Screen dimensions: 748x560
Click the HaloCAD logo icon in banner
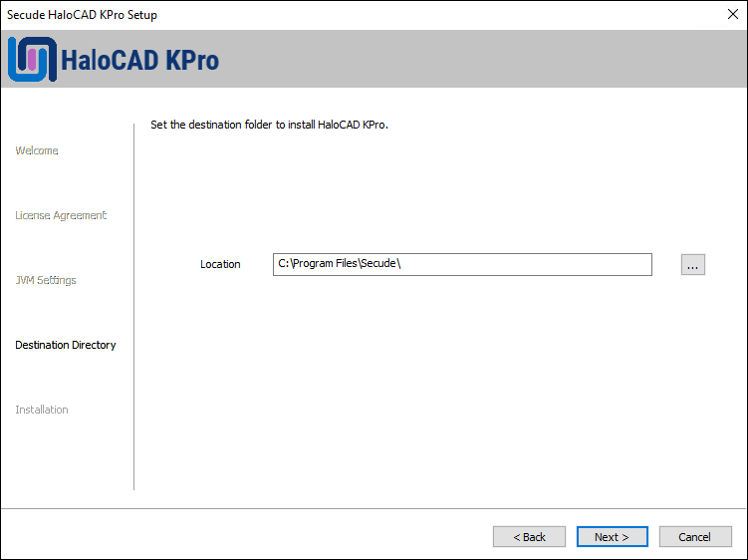(32, 60)
